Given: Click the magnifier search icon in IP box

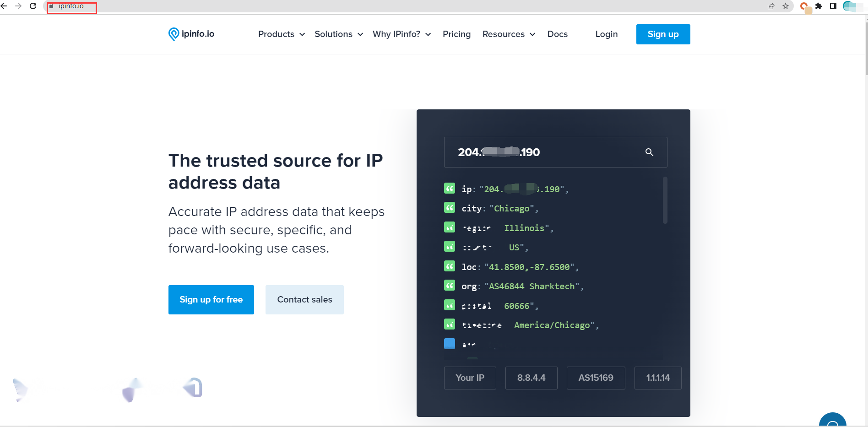Looking at the screenshot, I should point(649,152).
